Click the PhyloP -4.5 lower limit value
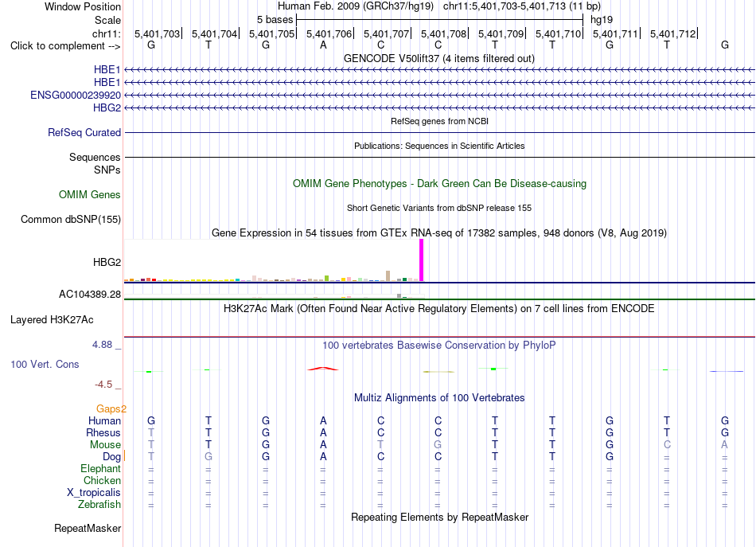 [x=103, y=385]
